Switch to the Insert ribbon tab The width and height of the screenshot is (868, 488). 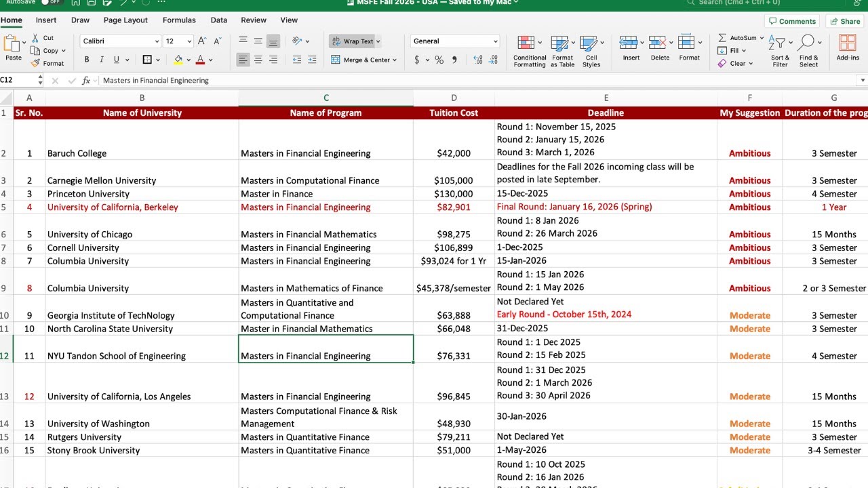pos(46,20)
